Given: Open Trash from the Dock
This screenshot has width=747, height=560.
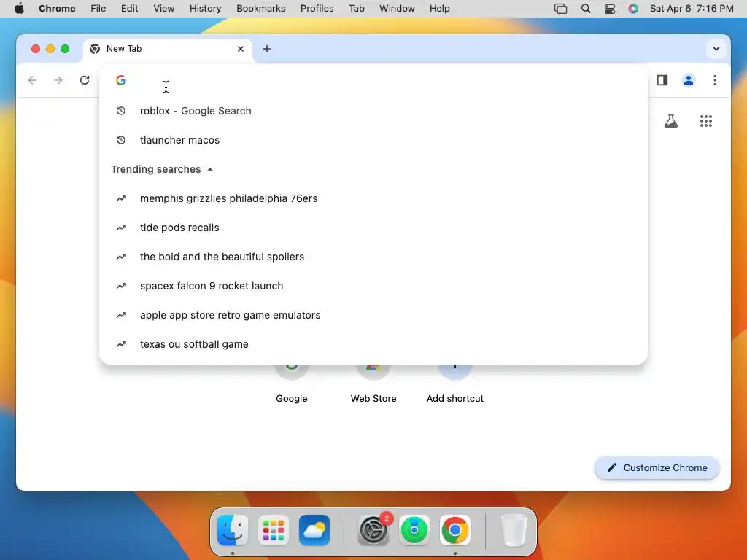Looking at the screenshot, I should tap(514, 530).
